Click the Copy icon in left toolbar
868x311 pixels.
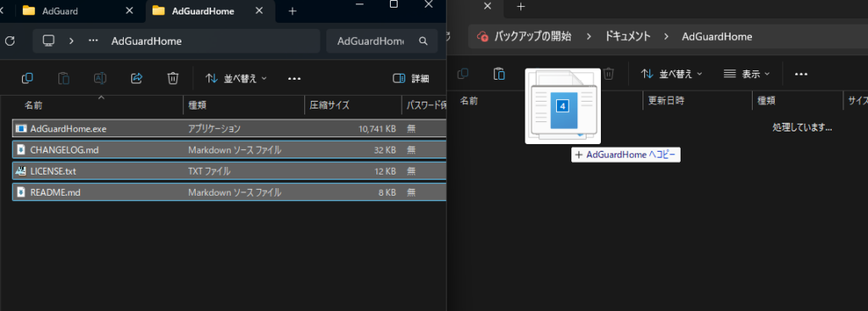pyautogui.click(x=27, y=78)
